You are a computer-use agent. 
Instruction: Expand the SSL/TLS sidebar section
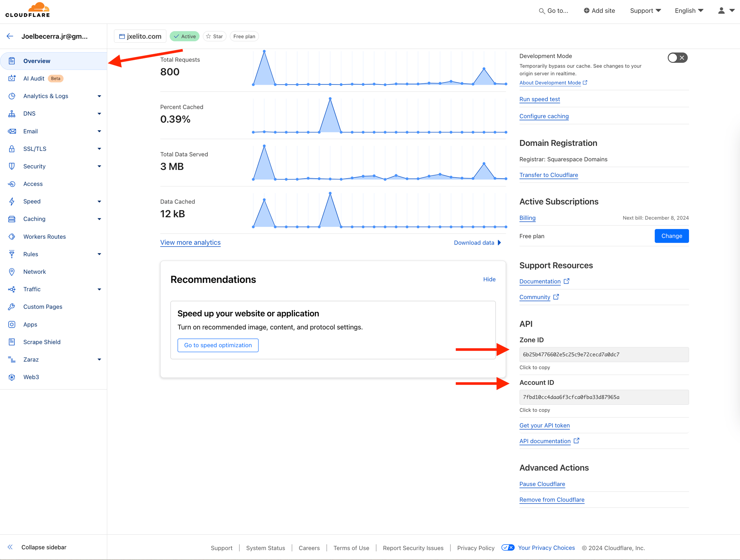point(99,149)
